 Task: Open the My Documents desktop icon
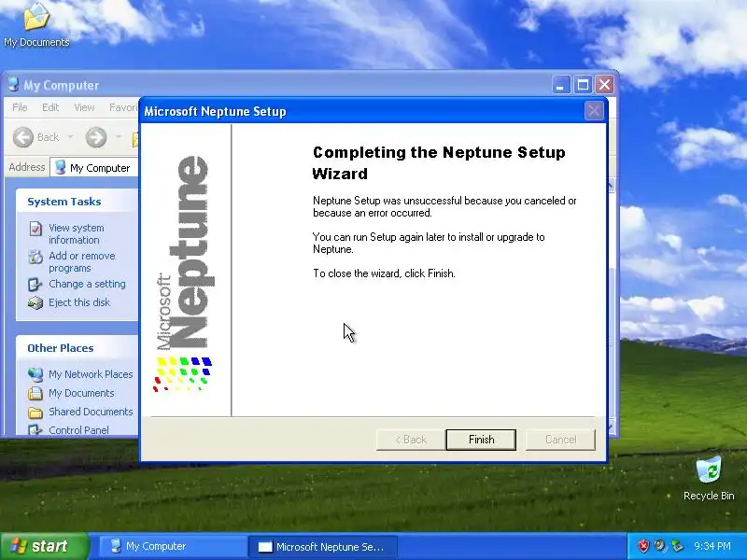click(x=36, y=25)
